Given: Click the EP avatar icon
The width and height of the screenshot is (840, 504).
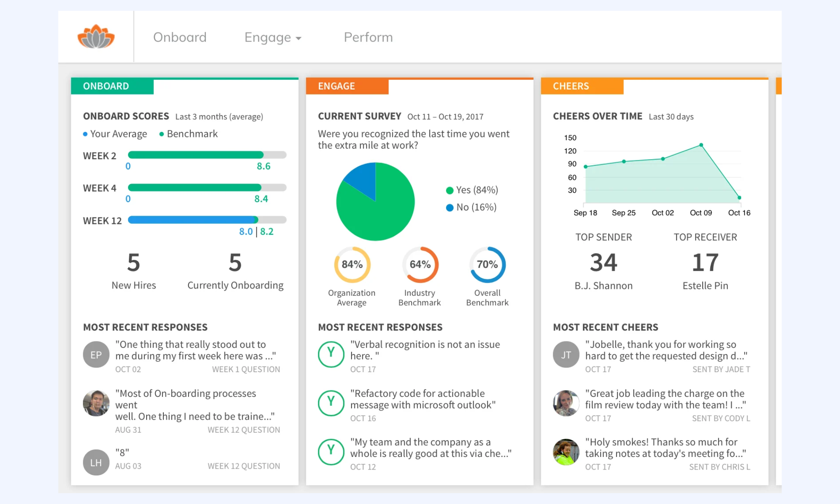Looking at the screenshot, I should click(96, 354).
